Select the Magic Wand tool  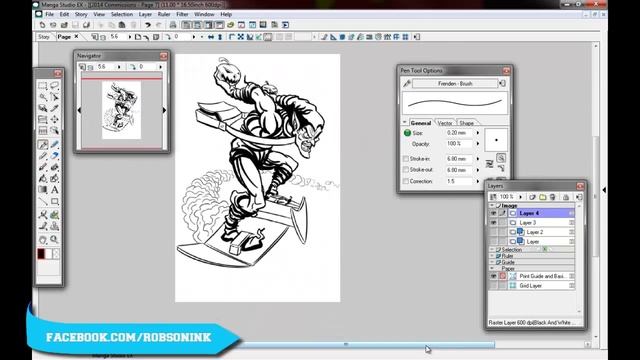[42, 97]
